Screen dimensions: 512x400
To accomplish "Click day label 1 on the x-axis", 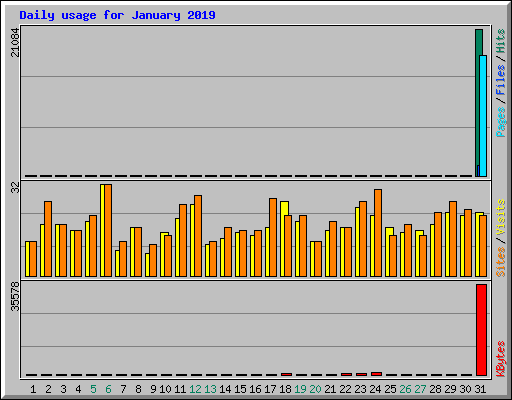I will tap(33, 389).
